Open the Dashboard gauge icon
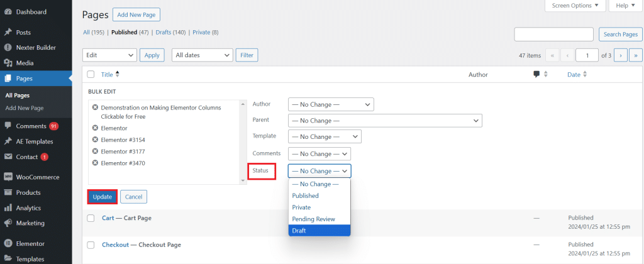The width and height of the screenshot is (644, 264). pos(8,12)
